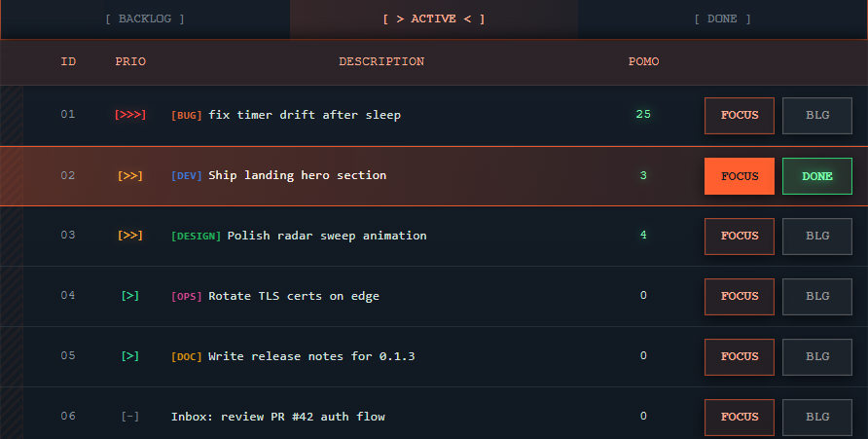Select 'Write release notes for 0.1.3' text
Screen dimensions: 868x439
311,356
